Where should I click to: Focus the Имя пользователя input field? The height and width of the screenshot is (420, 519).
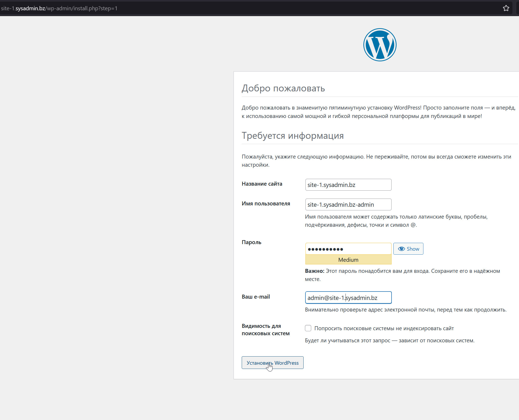coord(348,205)
